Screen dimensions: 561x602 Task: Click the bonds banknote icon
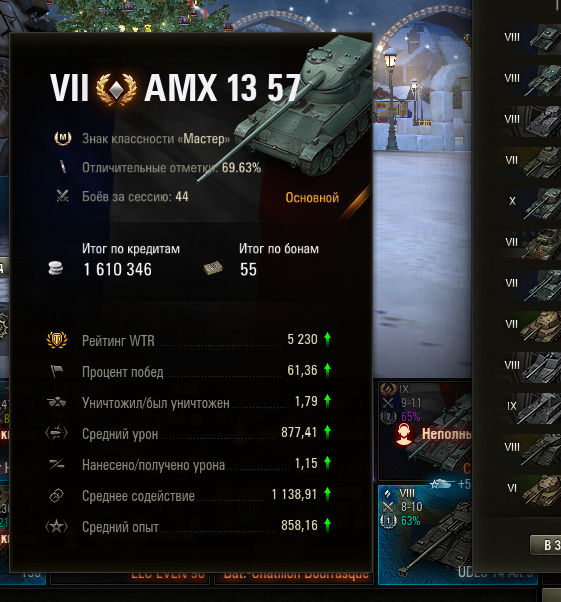click(213, 268)
